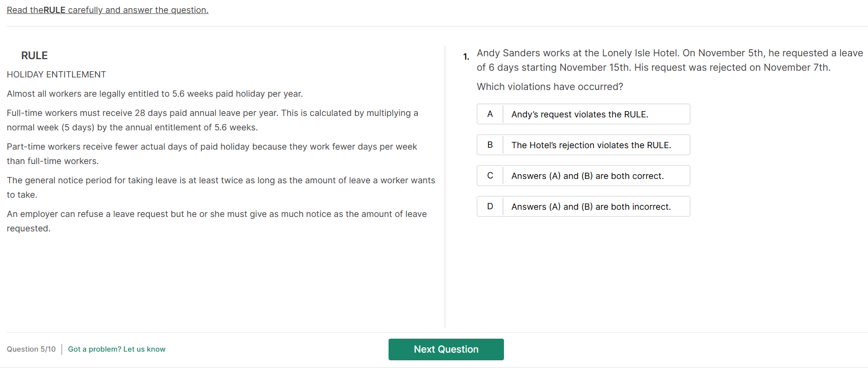The image size is (868, 368).
Task: Click the general notice period paragraph
Action: 221,188
